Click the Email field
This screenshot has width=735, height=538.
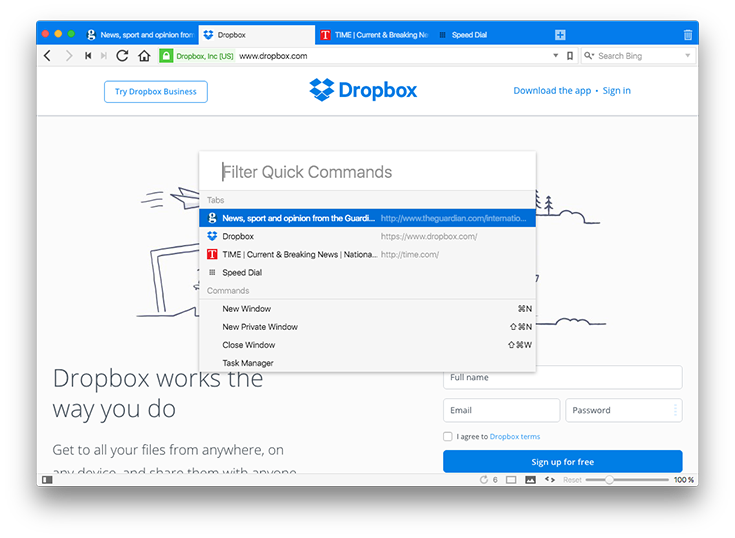tap(502, 410)
